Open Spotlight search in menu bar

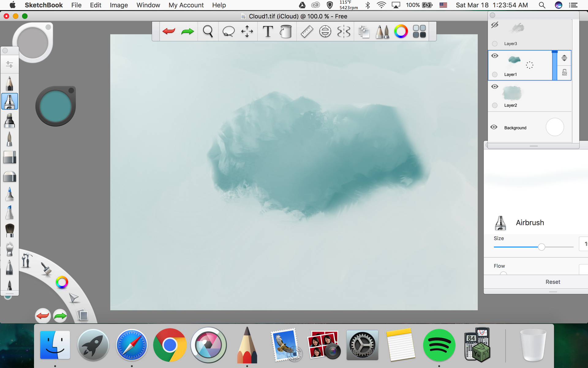542,5
